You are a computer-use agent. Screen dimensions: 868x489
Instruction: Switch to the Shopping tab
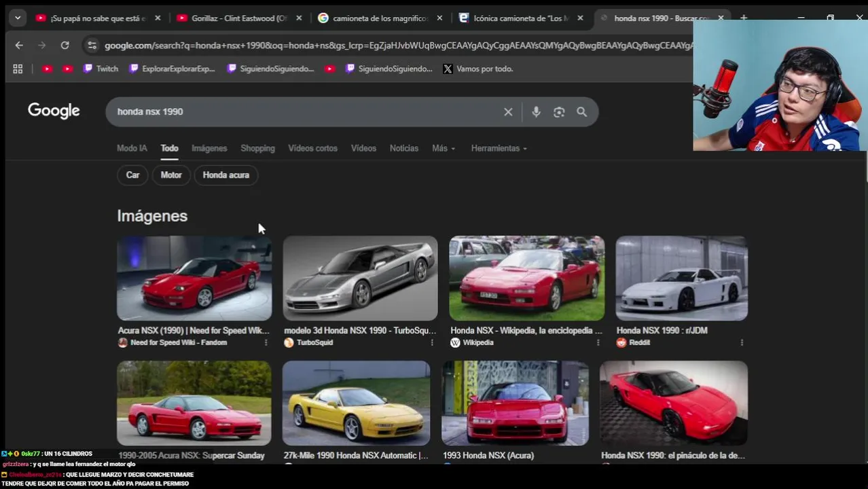(x=257, y=148)
